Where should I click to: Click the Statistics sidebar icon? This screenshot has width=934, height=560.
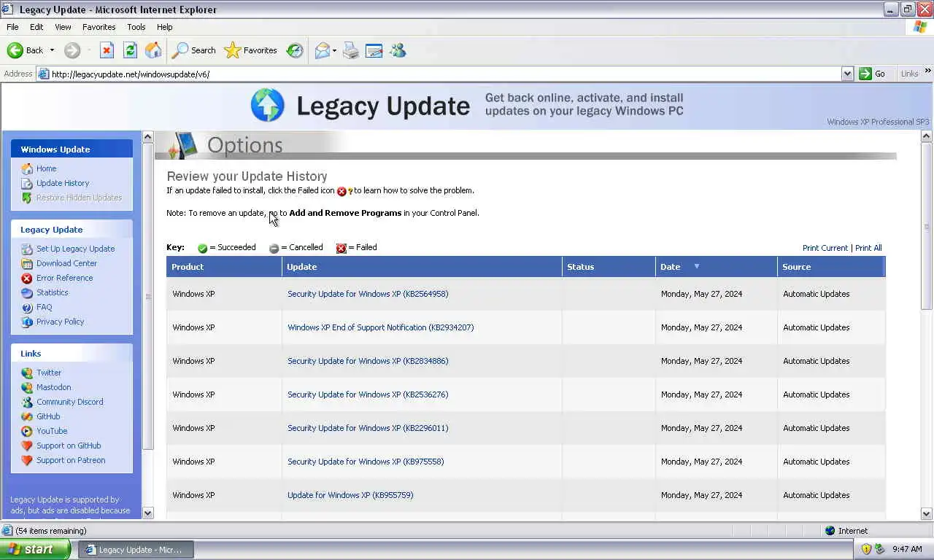27,292
